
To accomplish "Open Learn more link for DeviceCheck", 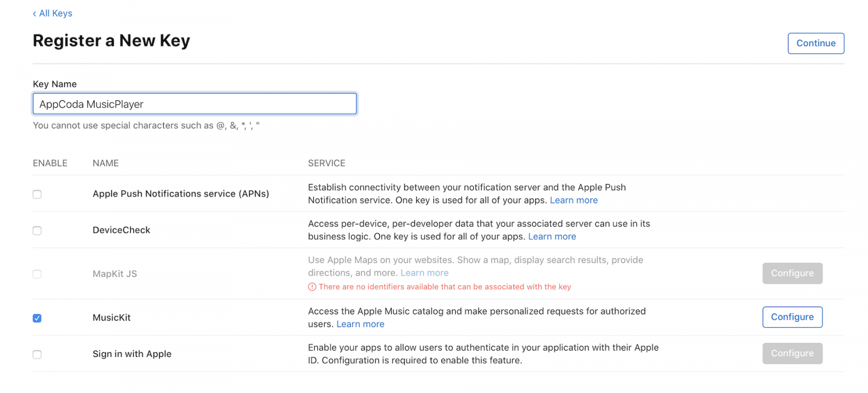I will (x=552, y=237).
